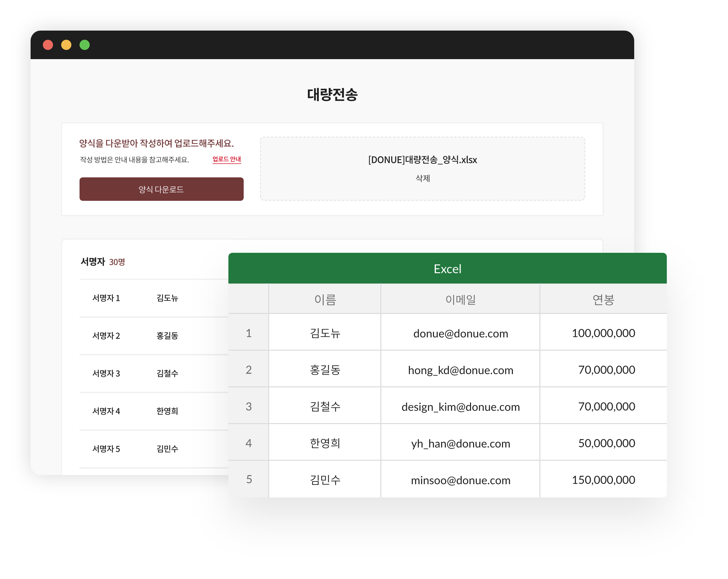Select the 서명자 3 김철수 row
Screen dimensions: 728x579
click(x=153, y=374)
